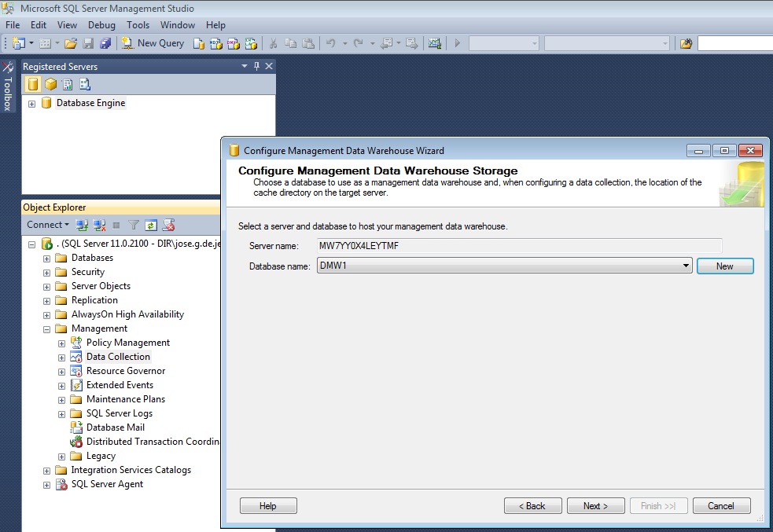
Task: Click the Undo arrow icon
Action: click(330, 43)
